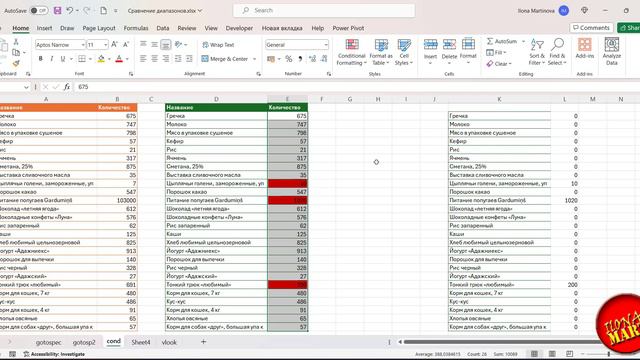This screenshot has width=640, height=360.
Task: Click the AutoSum button
Action: (502, 41)
